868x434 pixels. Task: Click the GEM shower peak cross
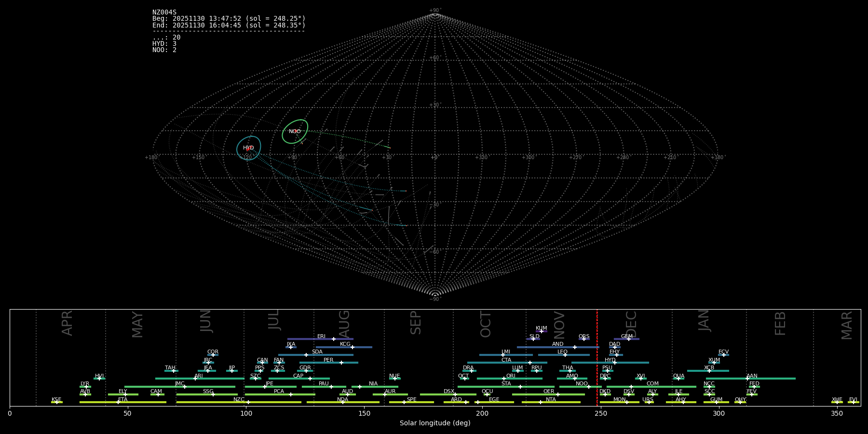coord(628,339)
